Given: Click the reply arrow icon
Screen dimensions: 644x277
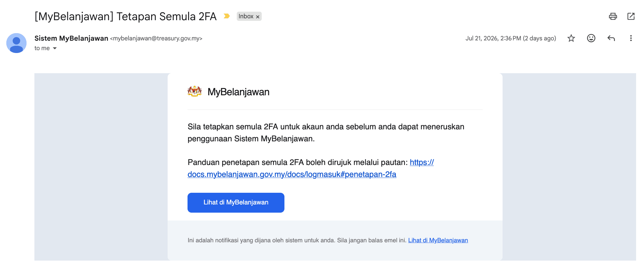Looking at the screenshot, I should [x=611, y=38].
